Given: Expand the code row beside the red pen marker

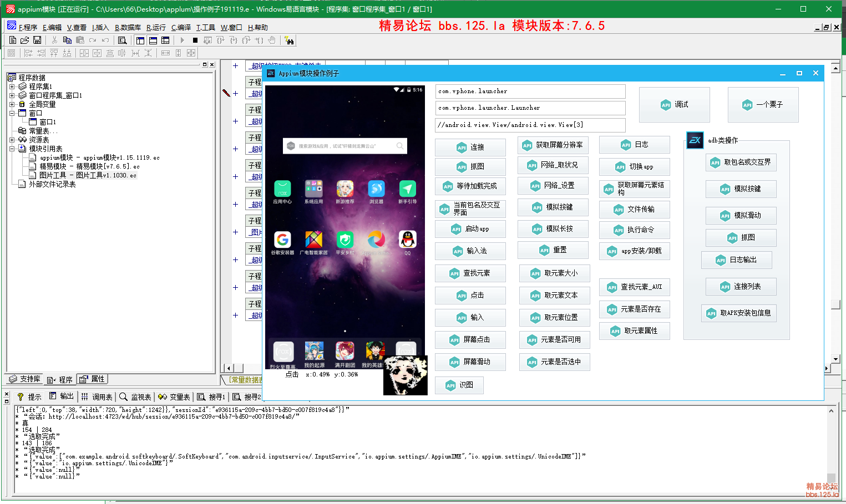Looking at the screenshot, I should coord(235,93).
